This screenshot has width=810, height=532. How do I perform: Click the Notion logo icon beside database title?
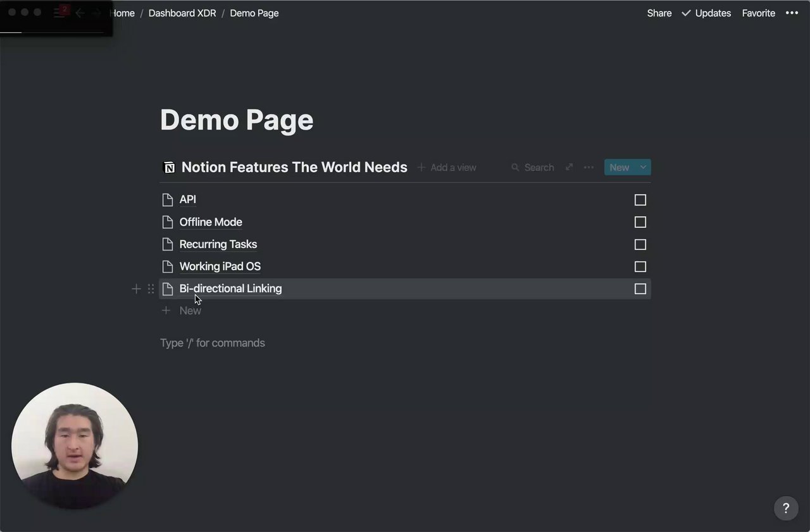(169, 168)
